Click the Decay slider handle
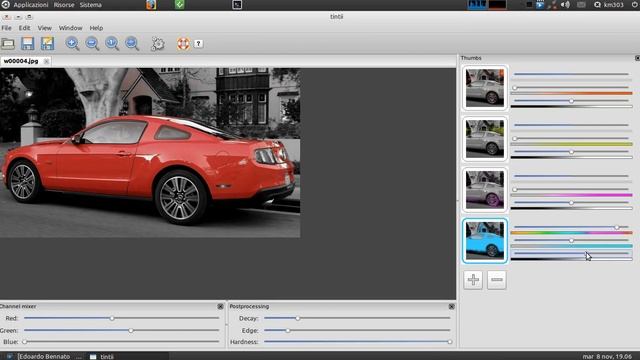 (298, 318)
